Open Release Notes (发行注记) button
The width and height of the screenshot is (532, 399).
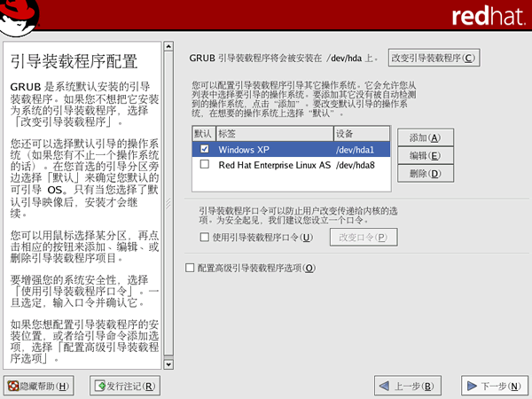(x=124, y=386)
